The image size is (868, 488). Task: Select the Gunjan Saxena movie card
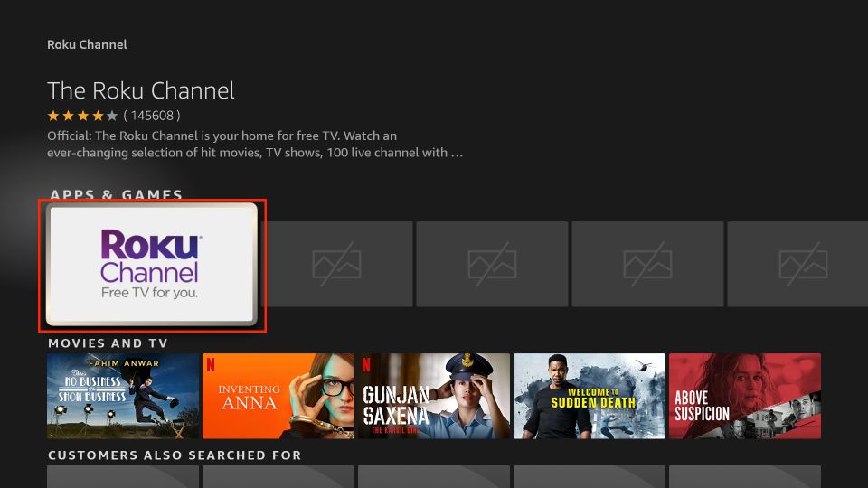[434, 396]
